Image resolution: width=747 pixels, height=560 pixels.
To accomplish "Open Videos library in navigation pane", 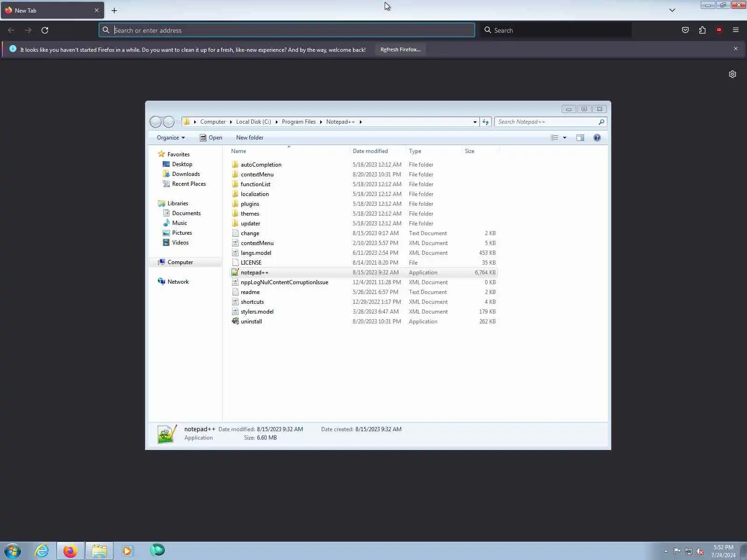I will pos(180,243).
